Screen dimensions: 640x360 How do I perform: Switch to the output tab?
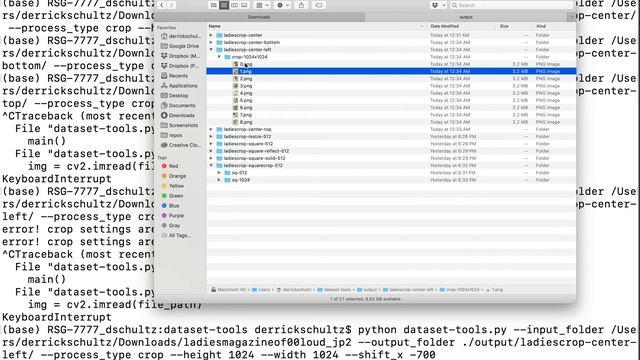click(x=466, y=17)
